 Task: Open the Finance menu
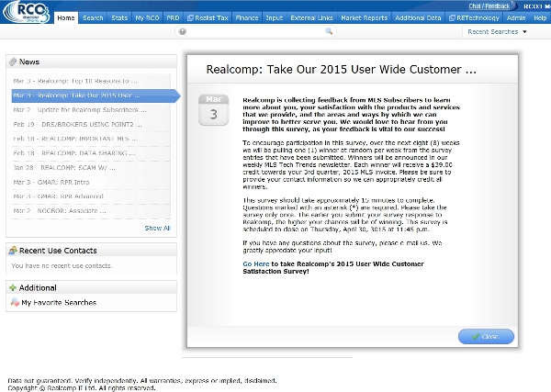[247, 18]
